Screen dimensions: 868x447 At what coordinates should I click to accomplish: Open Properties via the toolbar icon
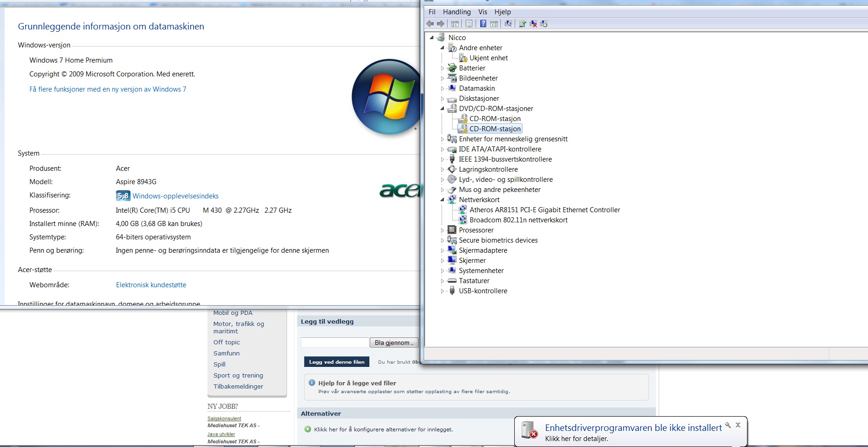469,23
